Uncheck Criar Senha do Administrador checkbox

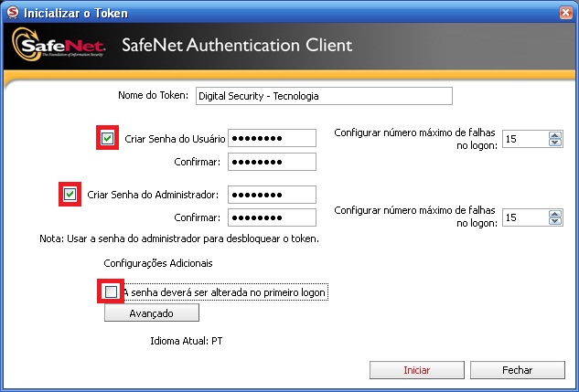pyautogui.click(x=70, y=194)
